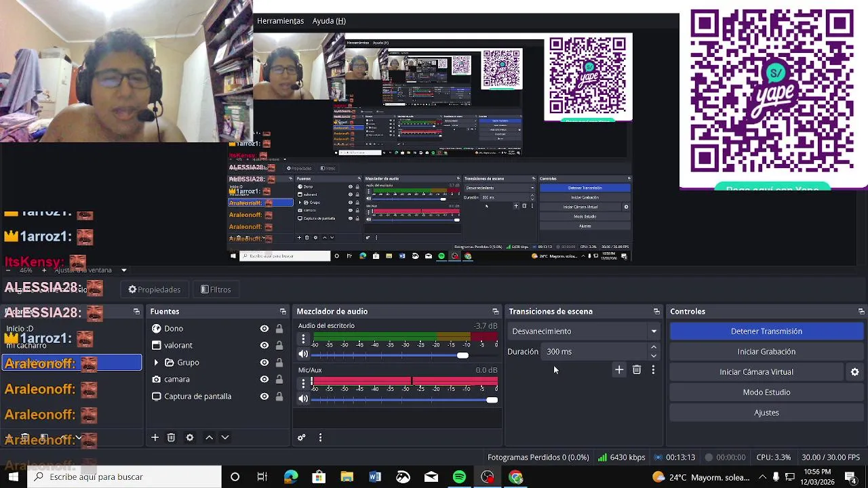
Task: Add a new scene transition
Action: click(x=619, y=370)
